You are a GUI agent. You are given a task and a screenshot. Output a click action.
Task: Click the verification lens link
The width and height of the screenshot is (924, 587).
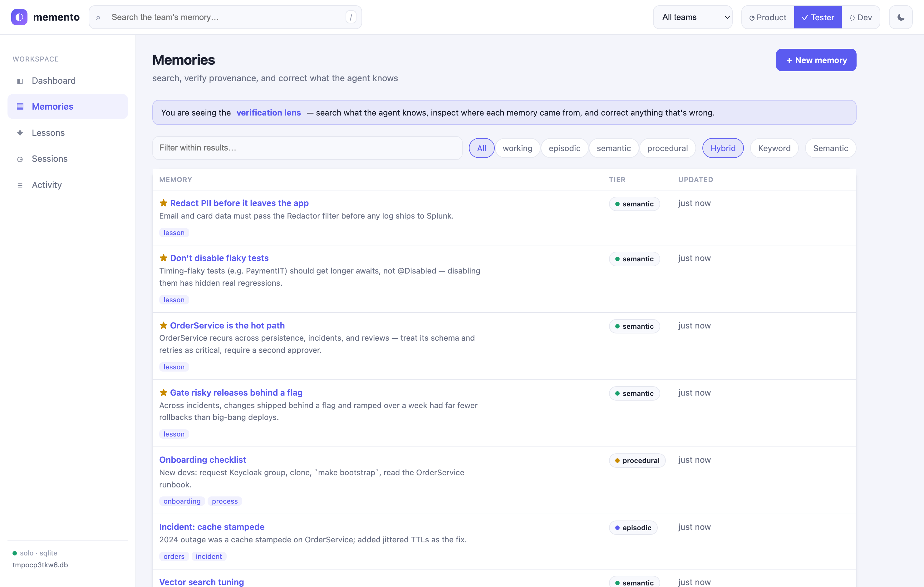tap(268, 112)
